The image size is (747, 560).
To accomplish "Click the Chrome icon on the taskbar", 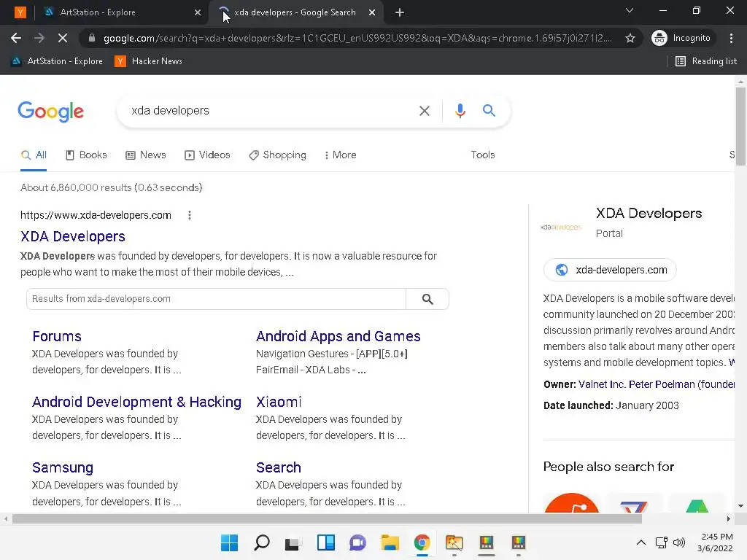I will tap(422, 542).
